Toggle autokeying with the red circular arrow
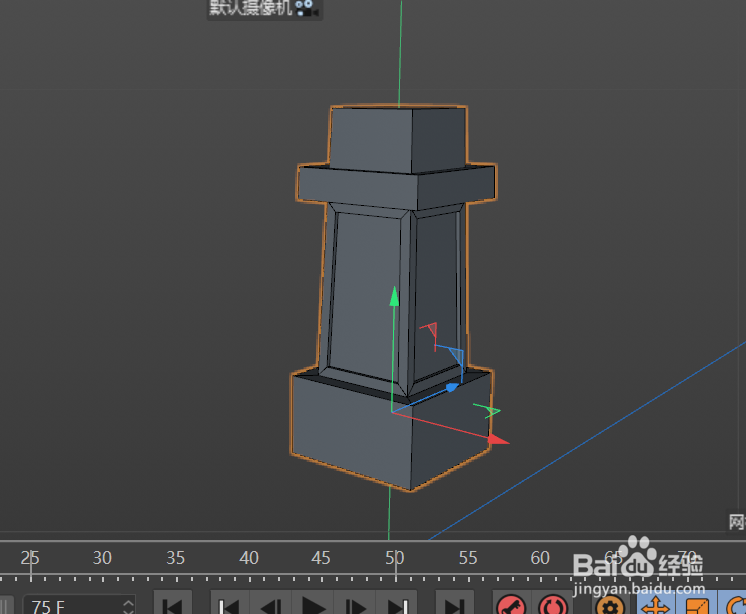The image size is (746, 614). [x=553, y=605]
